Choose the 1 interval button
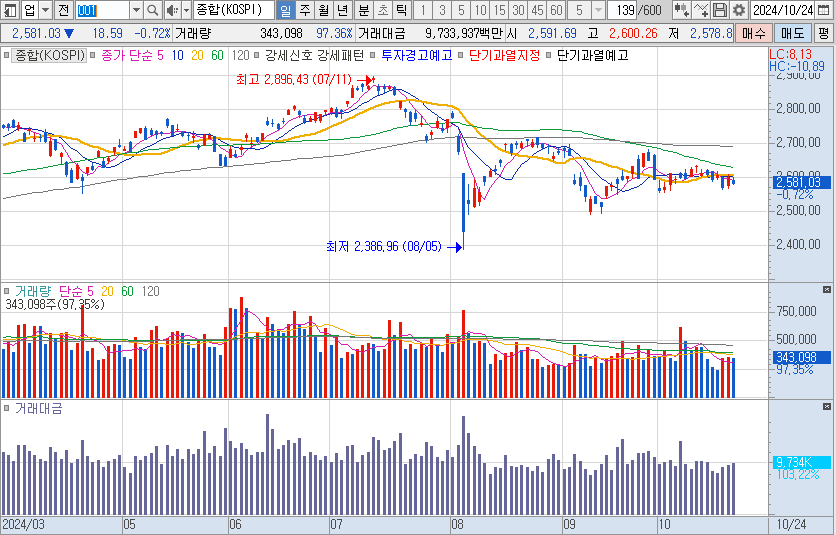 pos(423,10)
